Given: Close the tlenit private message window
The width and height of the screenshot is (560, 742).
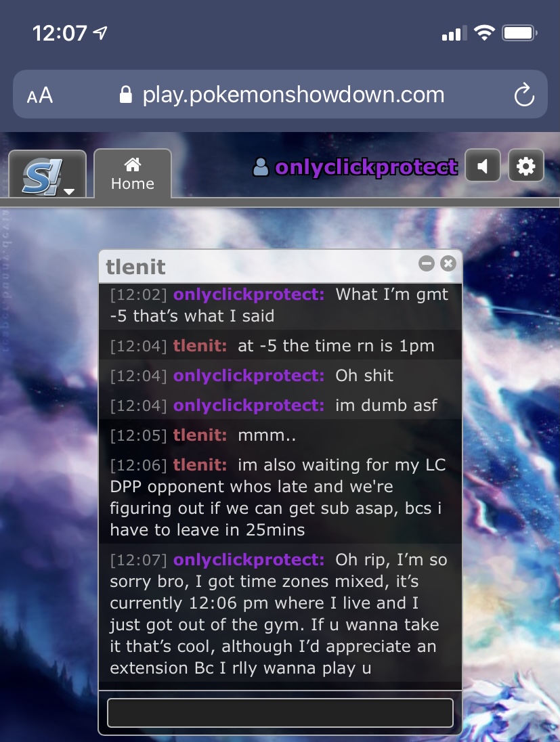Looking at the screenshot, I should point(448,263).
